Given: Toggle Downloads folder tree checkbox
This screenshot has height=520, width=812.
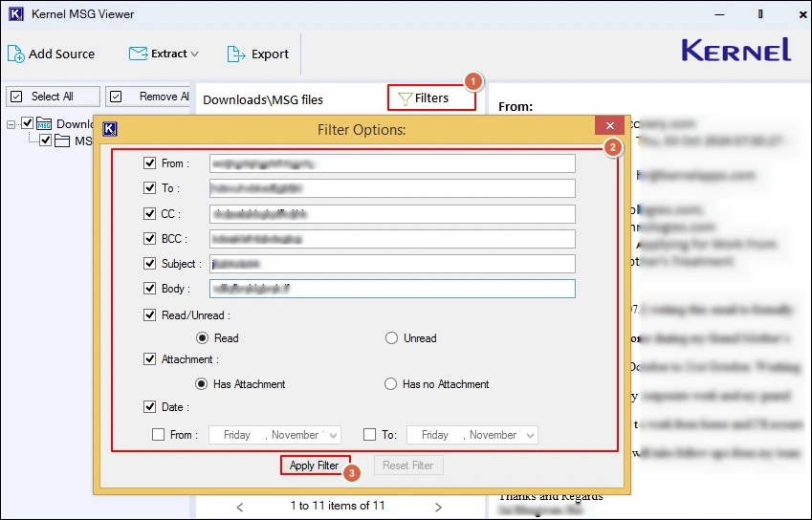Looking at the screenshot, I should point(28,123).
